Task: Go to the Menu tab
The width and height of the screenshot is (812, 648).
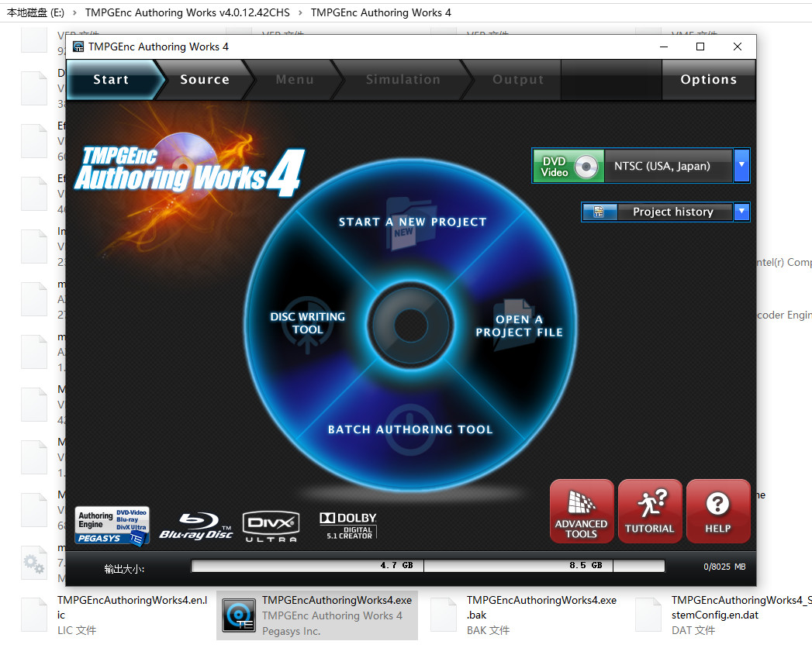Action: click(295, 80)
